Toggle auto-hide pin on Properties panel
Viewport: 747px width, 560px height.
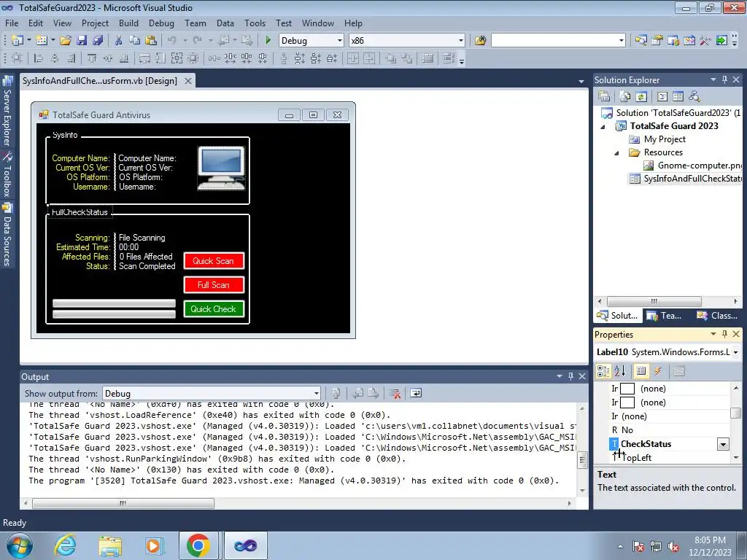(x=724, y=334)
